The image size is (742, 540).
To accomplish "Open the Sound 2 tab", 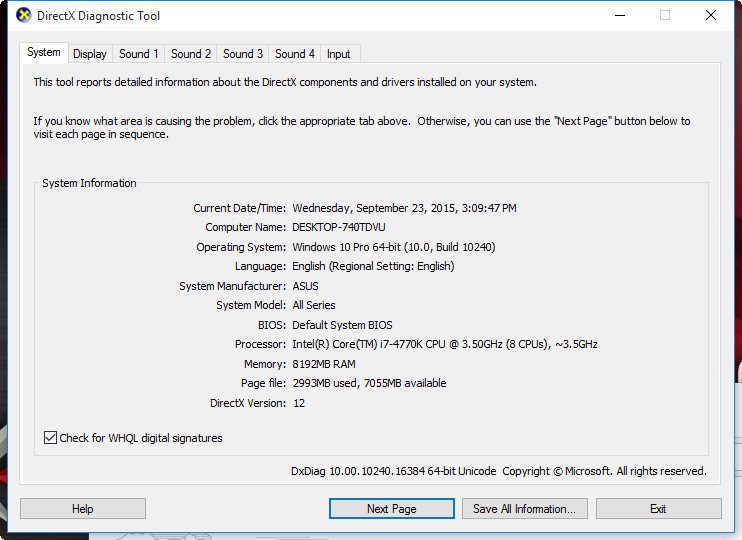I will pyautogui.click(x=191, y=54).
